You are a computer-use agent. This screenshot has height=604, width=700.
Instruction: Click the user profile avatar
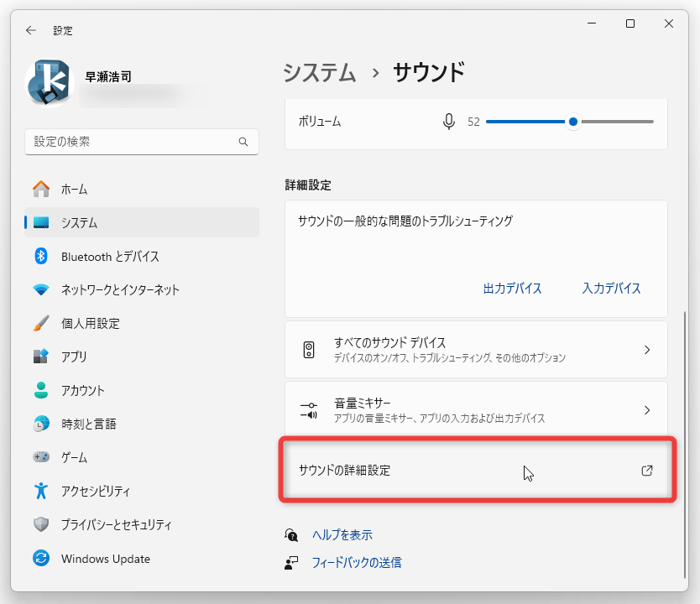(50, 83)
